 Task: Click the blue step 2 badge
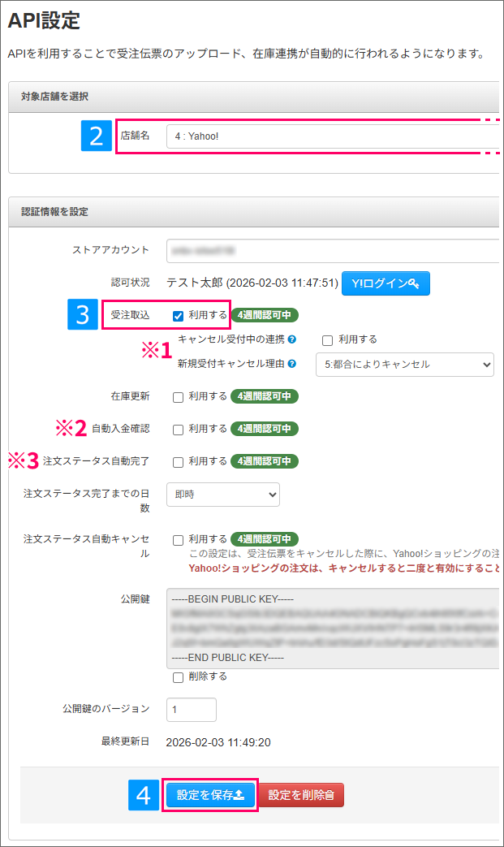pos(97,136)
